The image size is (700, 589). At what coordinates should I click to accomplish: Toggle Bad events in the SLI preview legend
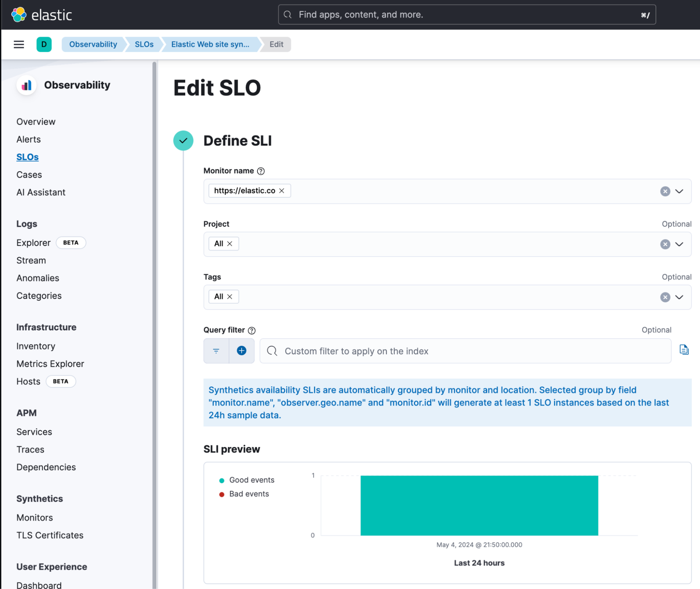click(248, 494)
